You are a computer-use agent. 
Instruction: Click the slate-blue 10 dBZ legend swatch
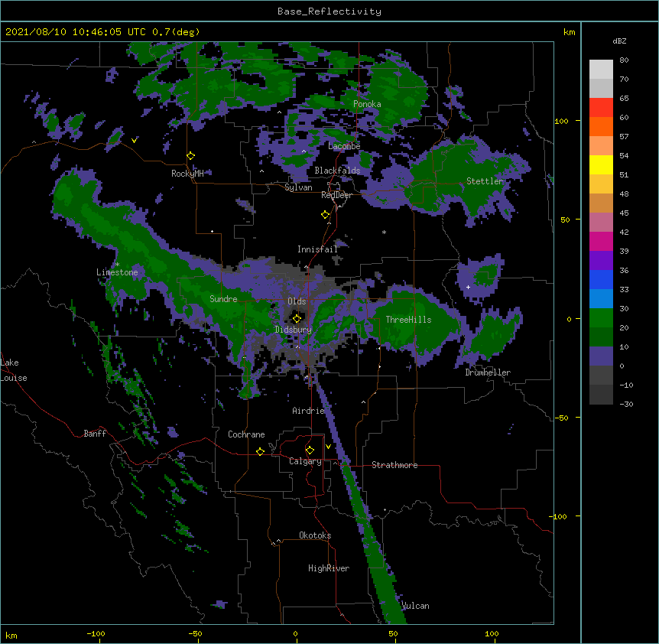[601, 356]
